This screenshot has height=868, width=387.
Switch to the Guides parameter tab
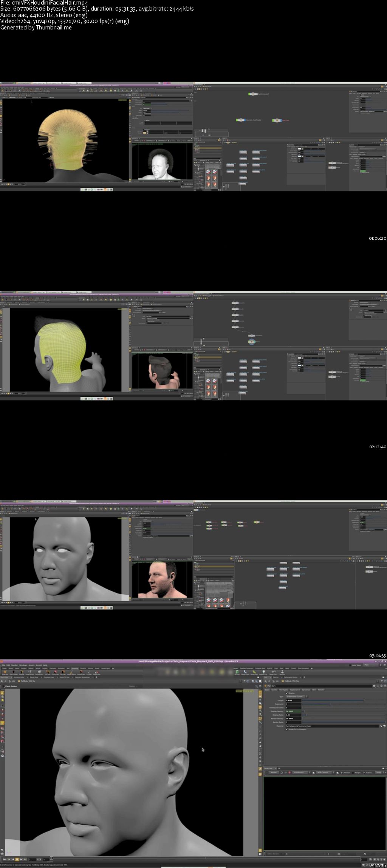[x=274, y=690]
